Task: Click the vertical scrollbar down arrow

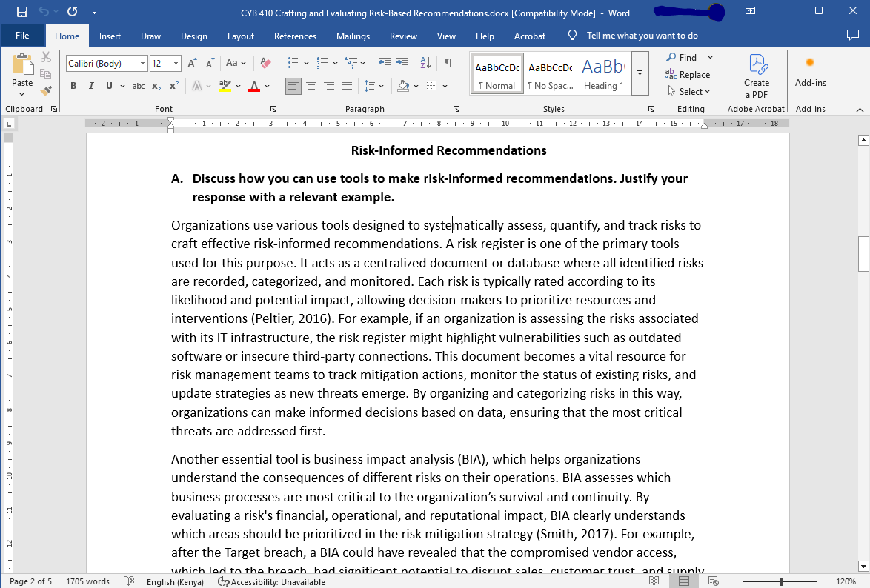Action: pyautogui.click(x=863, y=566)
